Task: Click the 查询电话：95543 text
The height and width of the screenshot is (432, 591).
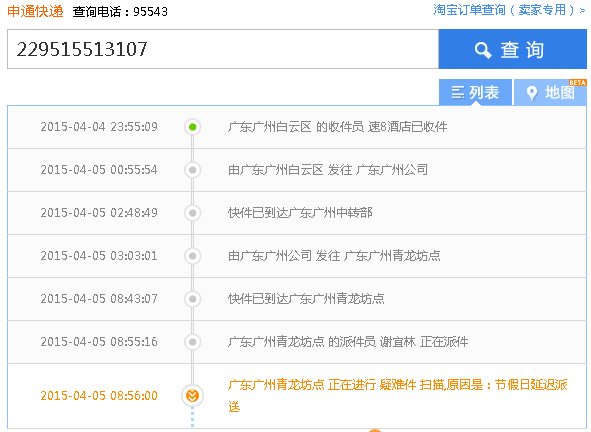Action: click(120, 12)
